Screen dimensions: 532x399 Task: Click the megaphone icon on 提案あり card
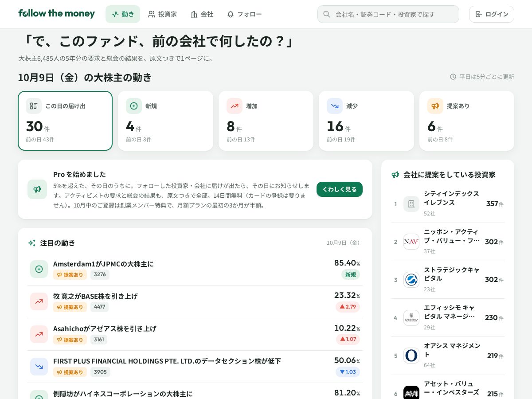tap(435, 106)
